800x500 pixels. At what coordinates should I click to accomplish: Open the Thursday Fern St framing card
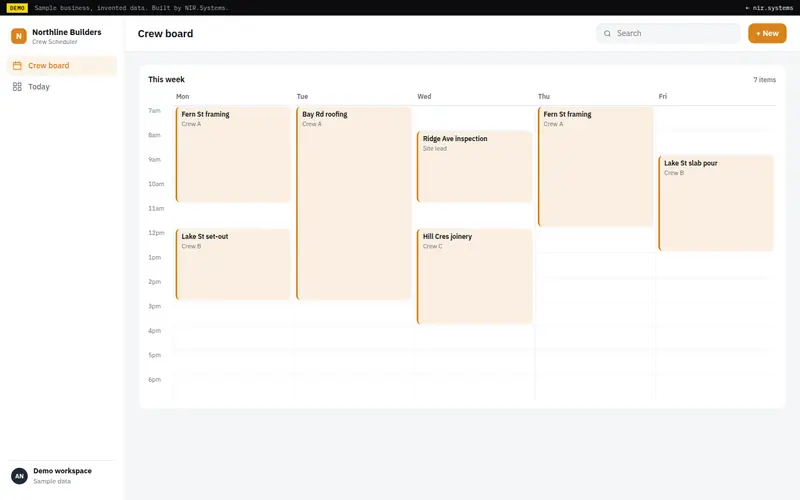pos(595,166)
